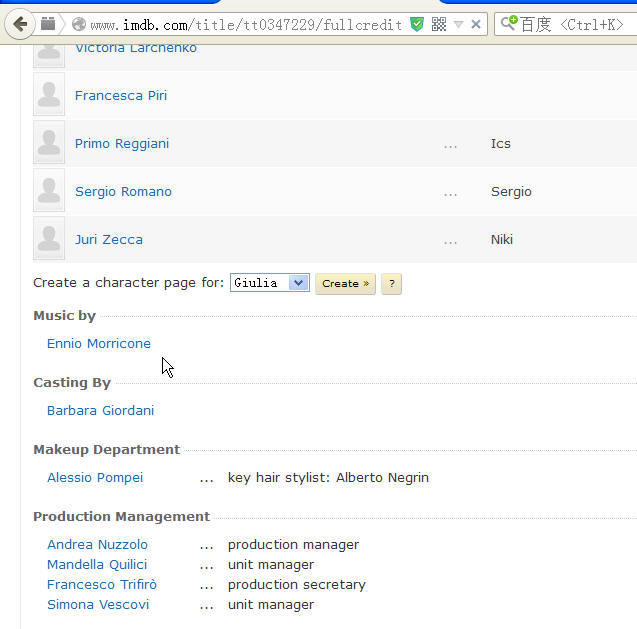Click the IMDb URL address field
The width and height of the screenshot is (637, 629).
tap(246, 25)
